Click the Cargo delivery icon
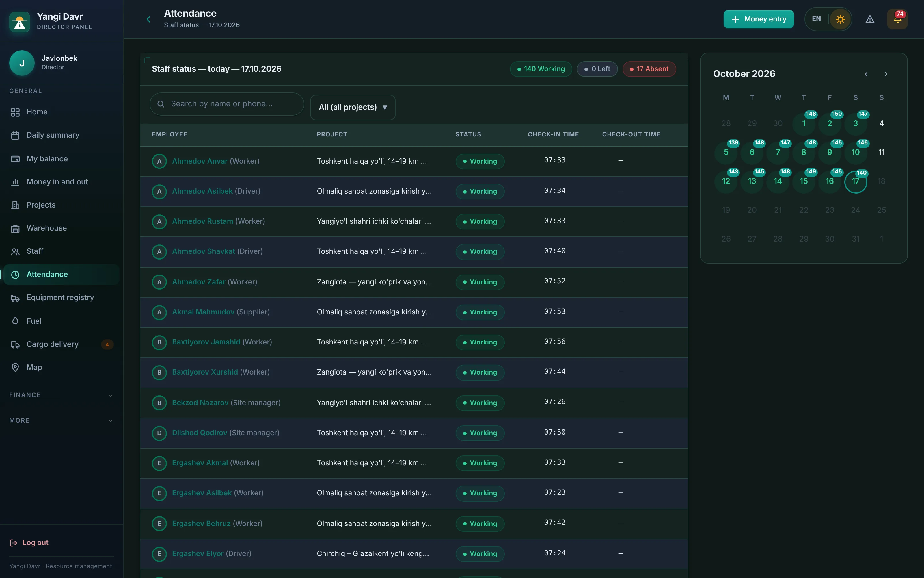 tap(15, 344)
